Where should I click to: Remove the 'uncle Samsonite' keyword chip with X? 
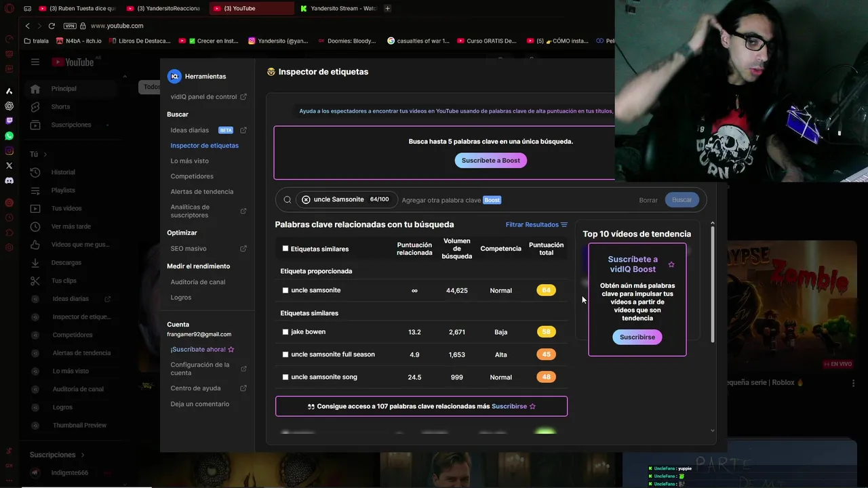306,200
